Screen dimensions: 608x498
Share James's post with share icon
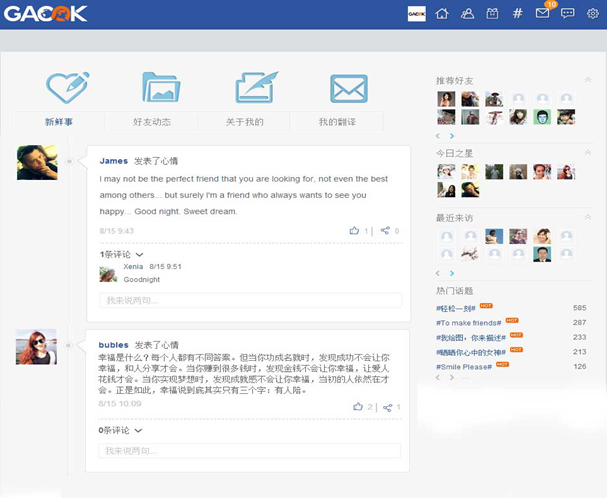click(385, 231)
